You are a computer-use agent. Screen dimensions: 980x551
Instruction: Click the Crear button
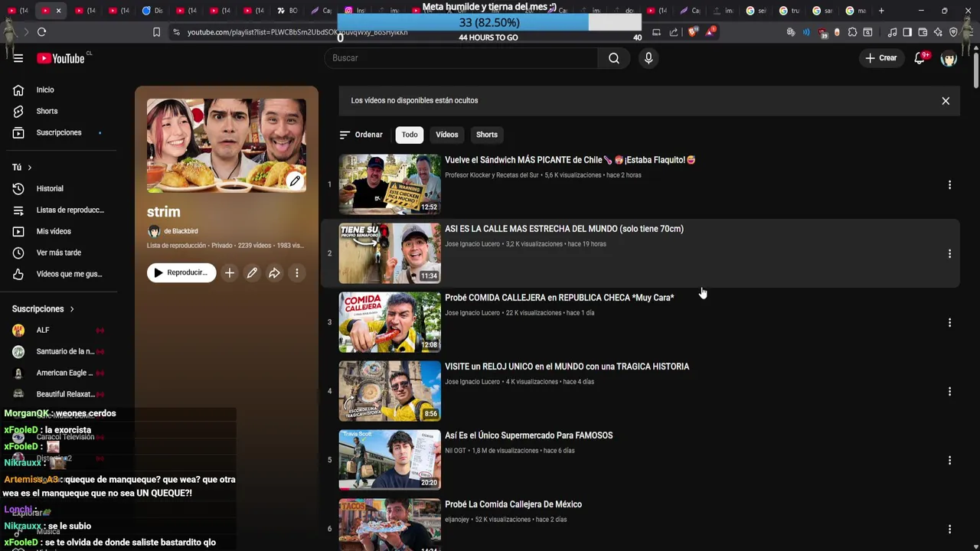pos(880,58)
